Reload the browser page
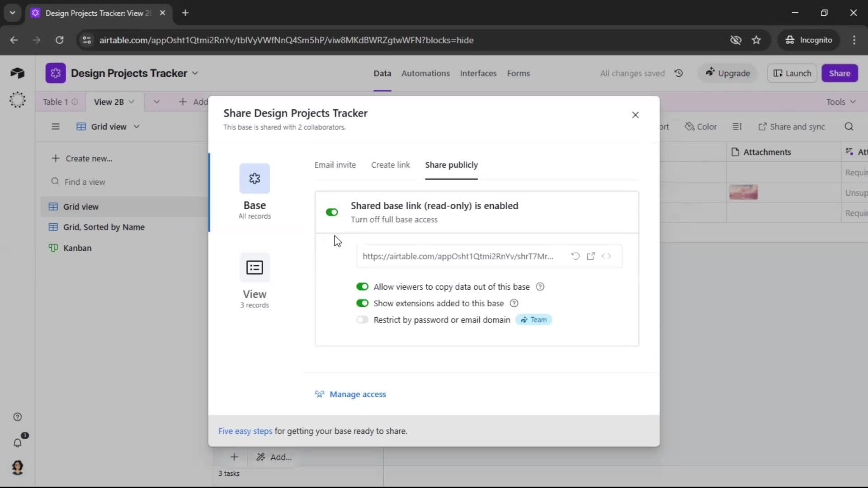This screenshot has width=868, height=488. pyautogui.click(x=59, y=40)
